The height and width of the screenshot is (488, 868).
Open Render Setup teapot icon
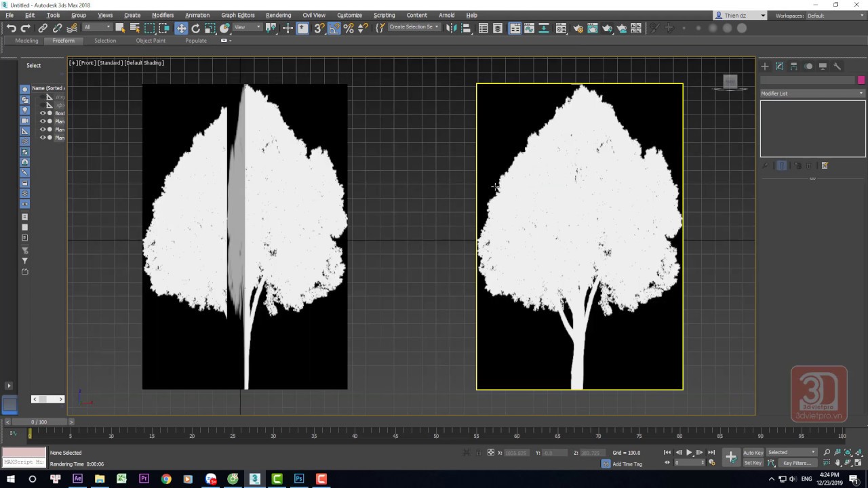click(x=578, y=28)
